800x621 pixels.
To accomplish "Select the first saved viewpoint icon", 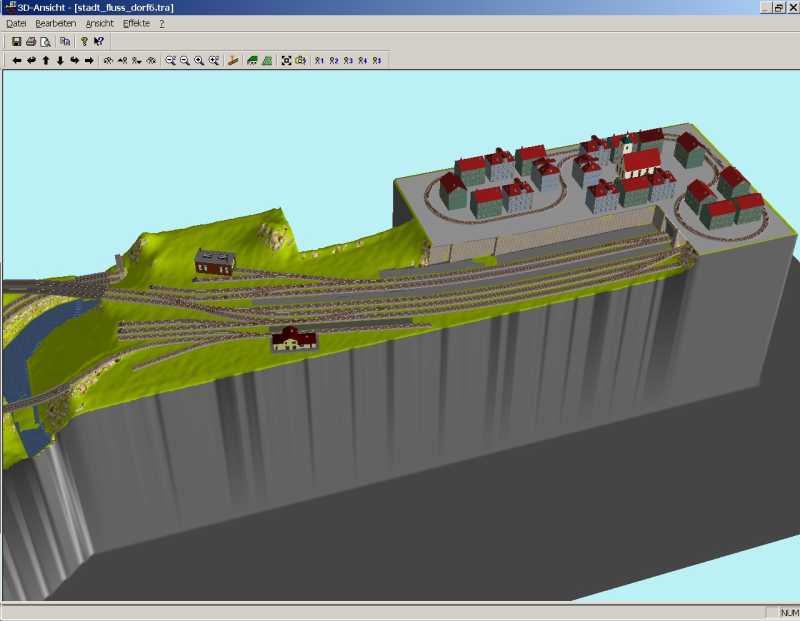I will [x=319, y=61].
